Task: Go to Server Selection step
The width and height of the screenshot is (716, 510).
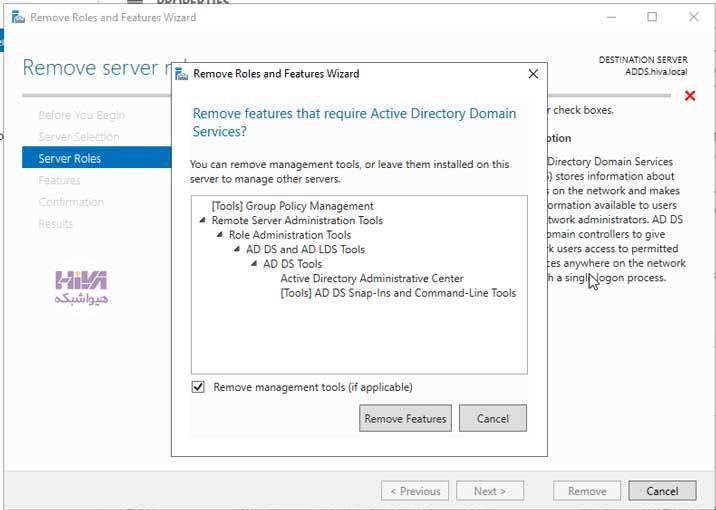Action: click(x=79, y=137)
